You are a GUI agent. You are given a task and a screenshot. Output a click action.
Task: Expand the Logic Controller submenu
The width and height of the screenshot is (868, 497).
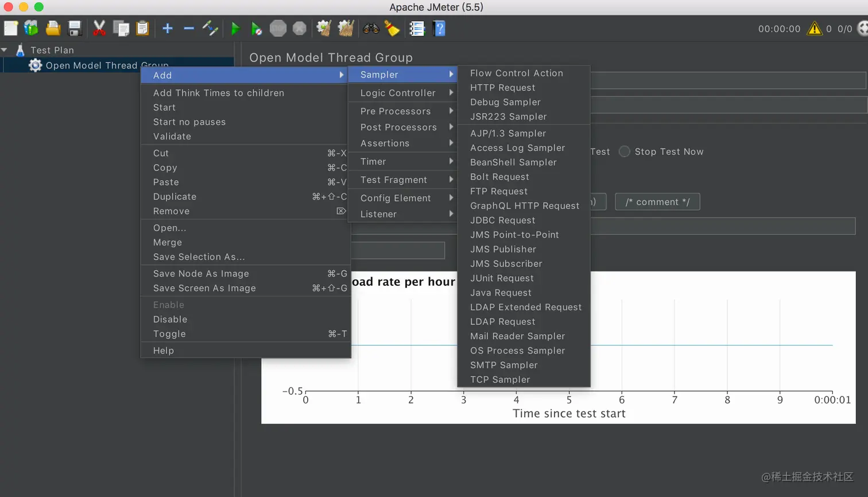coord(404,93)
